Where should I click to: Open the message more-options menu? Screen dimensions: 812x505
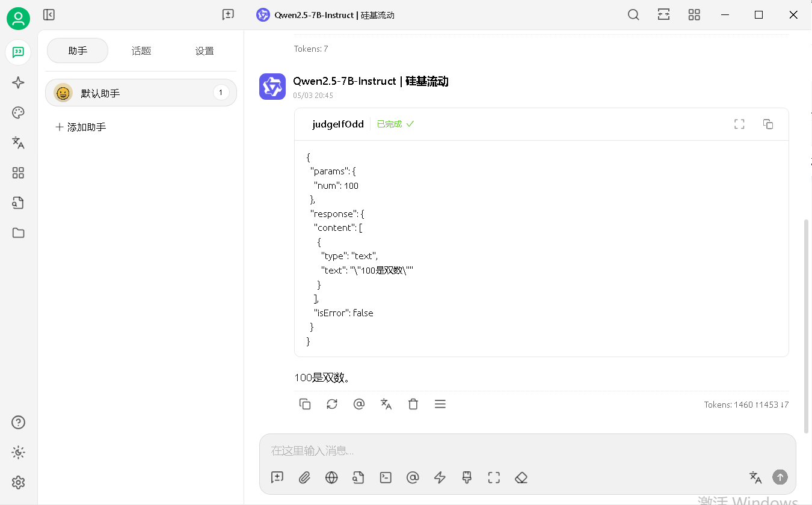tap(440, 404)
